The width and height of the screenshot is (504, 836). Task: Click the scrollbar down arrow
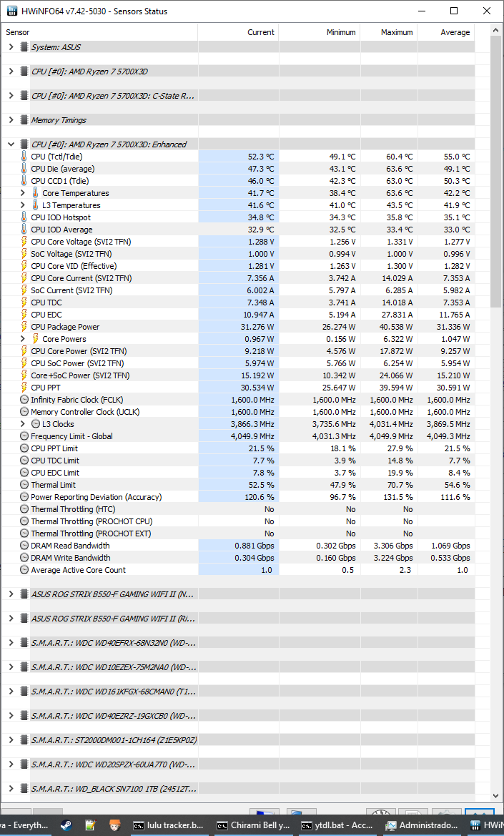(x=496, y=795)
